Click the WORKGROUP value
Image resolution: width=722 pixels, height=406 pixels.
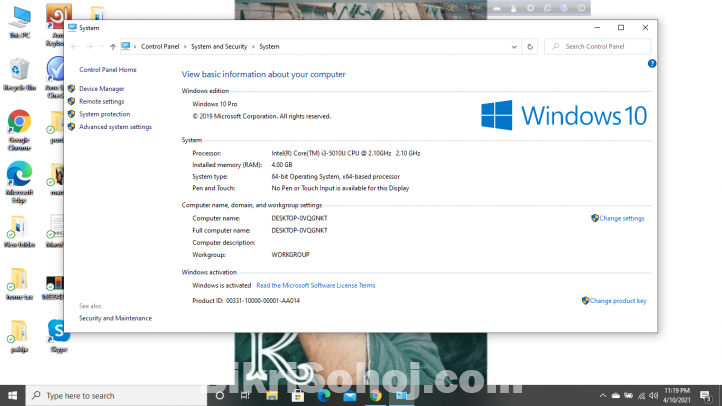click(291, 255)
